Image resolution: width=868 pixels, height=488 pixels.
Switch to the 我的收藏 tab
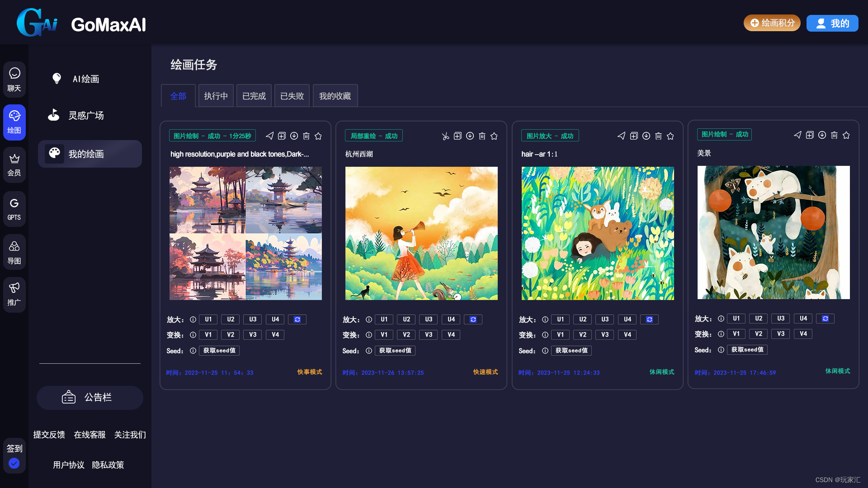(335, 96)
